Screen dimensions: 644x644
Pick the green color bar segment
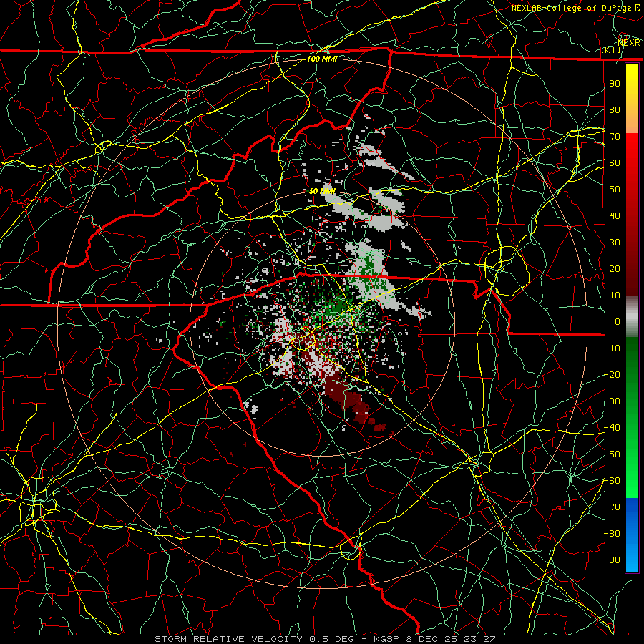(632, 417)
